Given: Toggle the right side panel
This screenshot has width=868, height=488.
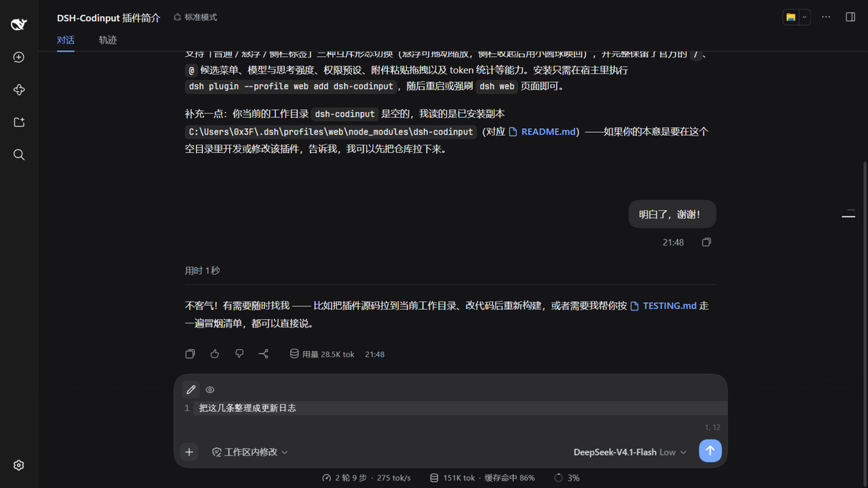Looking at the screenshot, I should (850, 17).
